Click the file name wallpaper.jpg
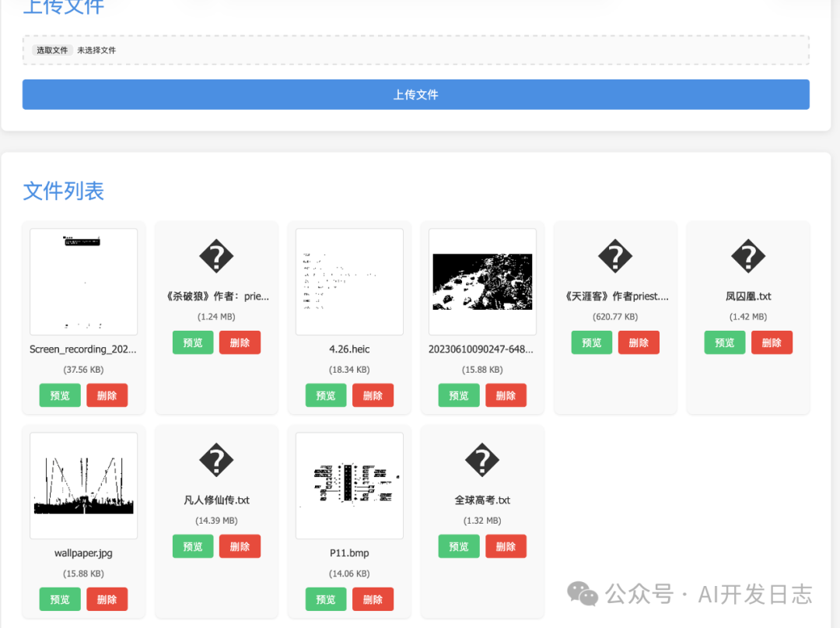The height and width of the screenshot is (628, 840). pyautogui.click(x=83, y=553)
